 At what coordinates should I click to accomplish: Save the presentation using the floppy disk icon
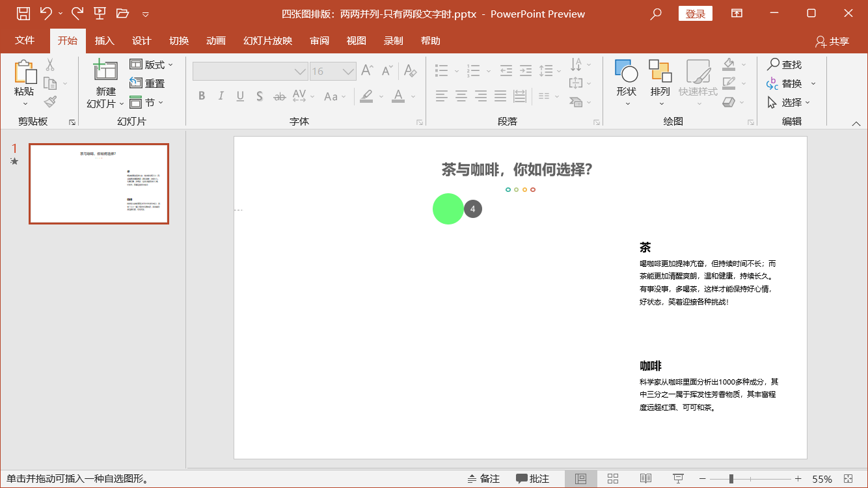click(x=23, y=13)
